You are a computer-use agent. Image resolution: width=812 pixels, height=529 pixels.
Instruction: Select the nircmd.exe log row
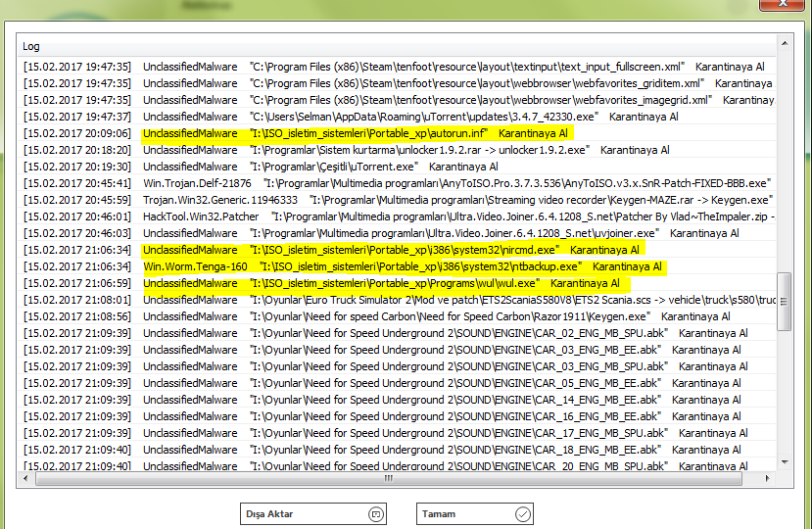pyautogui.click(x=398, y=250)
